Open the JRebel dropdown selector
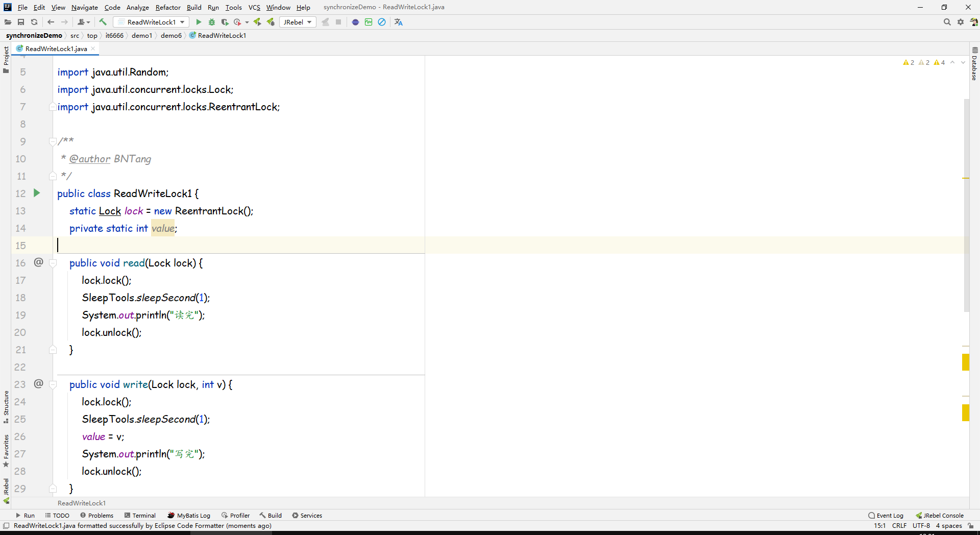The image size is (980, 535). (298, 22)
